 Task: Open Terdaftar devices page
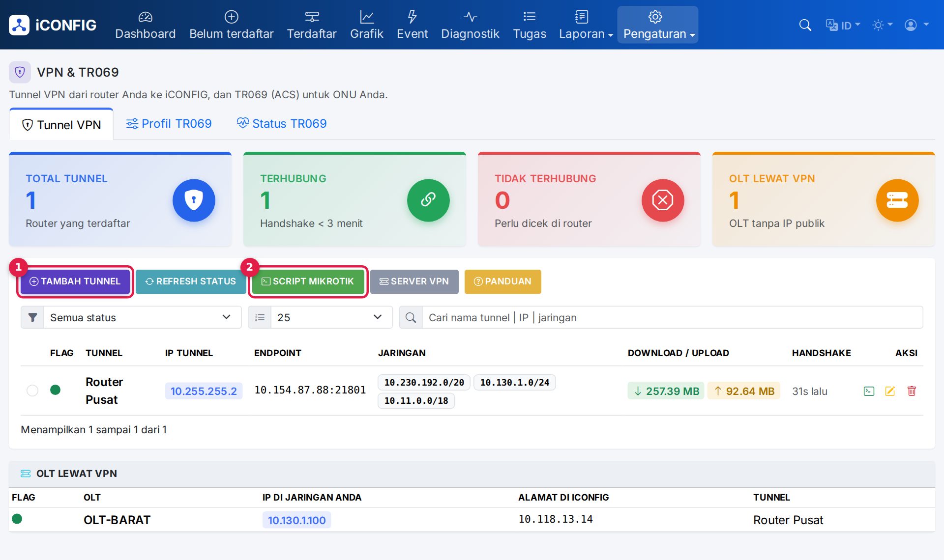tap(312, 25)
